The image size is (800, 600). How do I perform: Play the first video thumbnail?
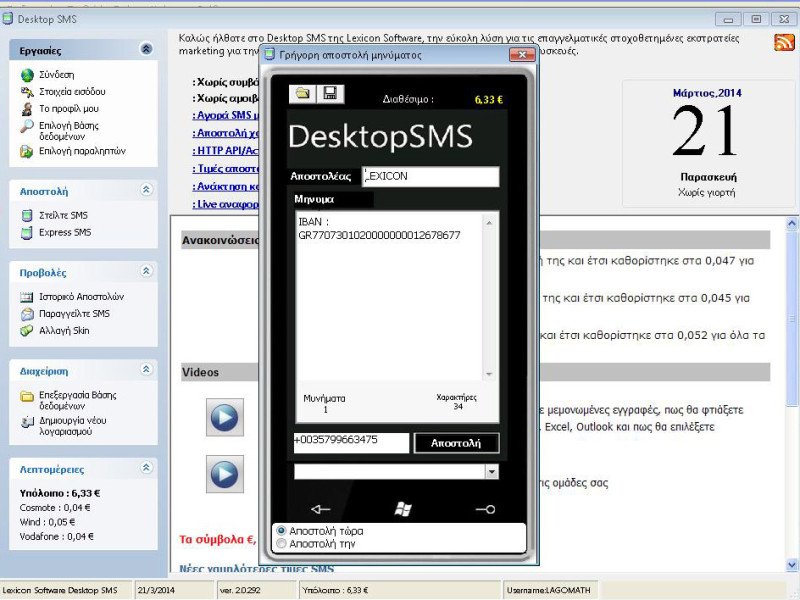pyautogui.click(x=224, y=417)
